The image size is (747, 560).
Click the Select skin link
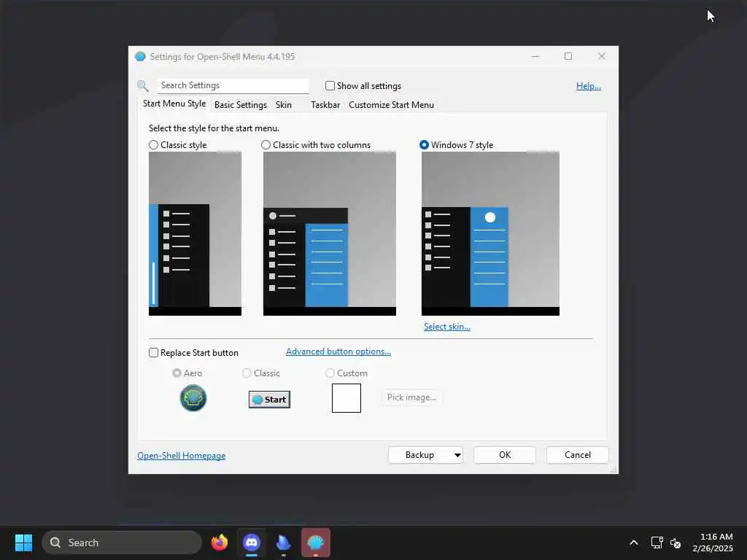click(x=447, y=327)
